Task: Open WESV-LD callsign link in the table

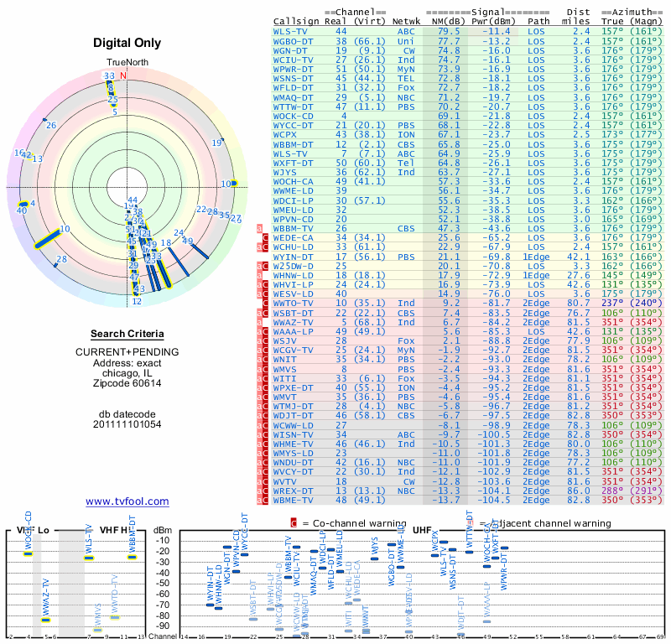Action: tap(293, 294)
